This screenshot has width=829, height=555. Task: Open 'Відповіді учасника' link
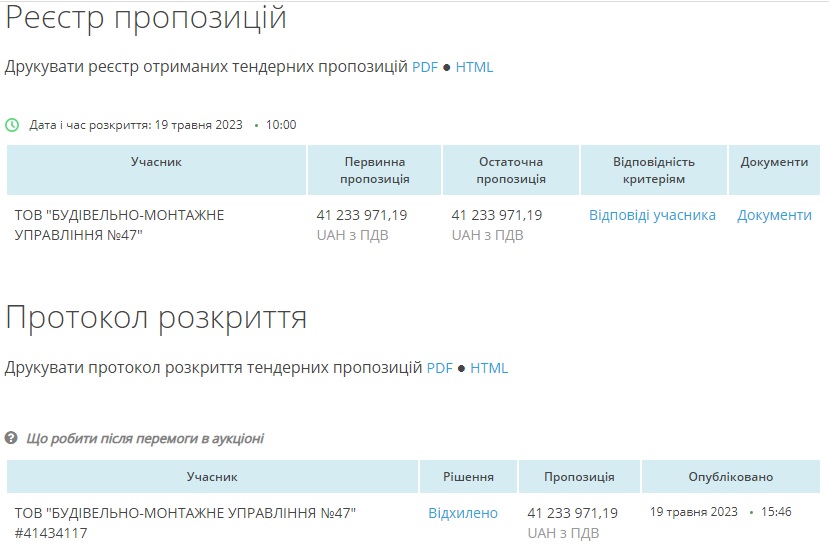652,215
